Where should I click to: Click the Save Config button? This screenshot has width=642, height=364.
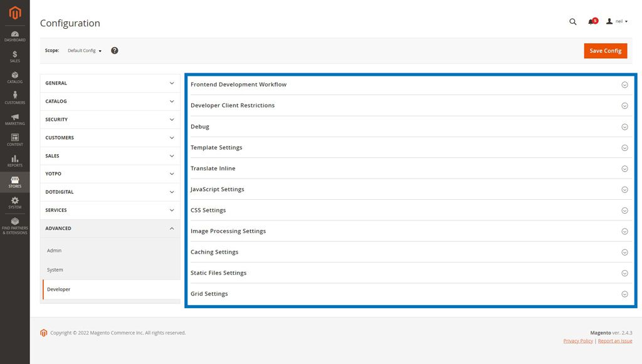(x=605, y=50)
